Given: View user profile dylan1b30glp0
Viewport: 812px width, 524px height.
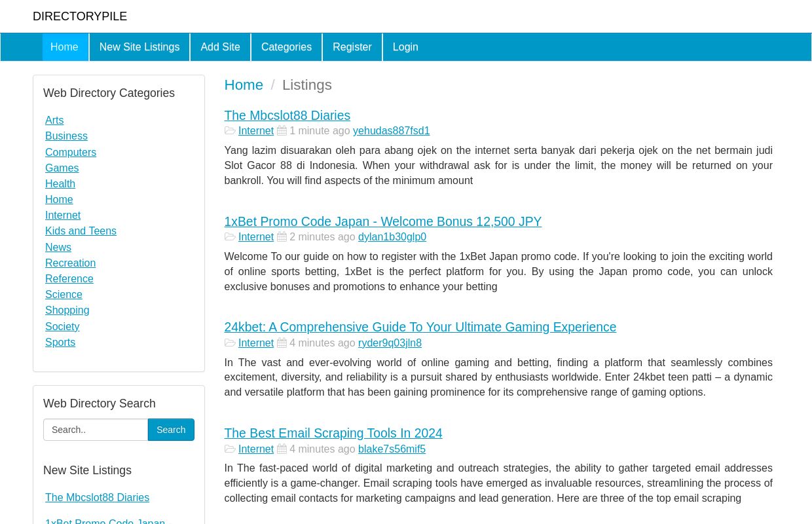Looking at the screenshot, I should click(x=392, y=237).
